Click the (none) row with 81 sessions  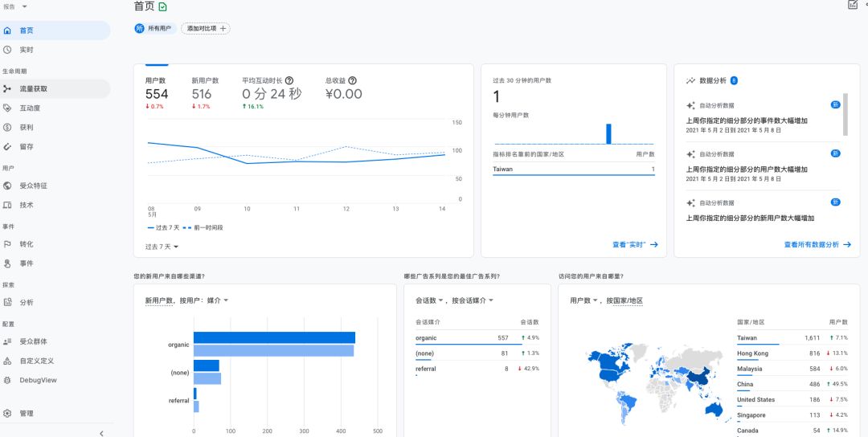[477, 353]
